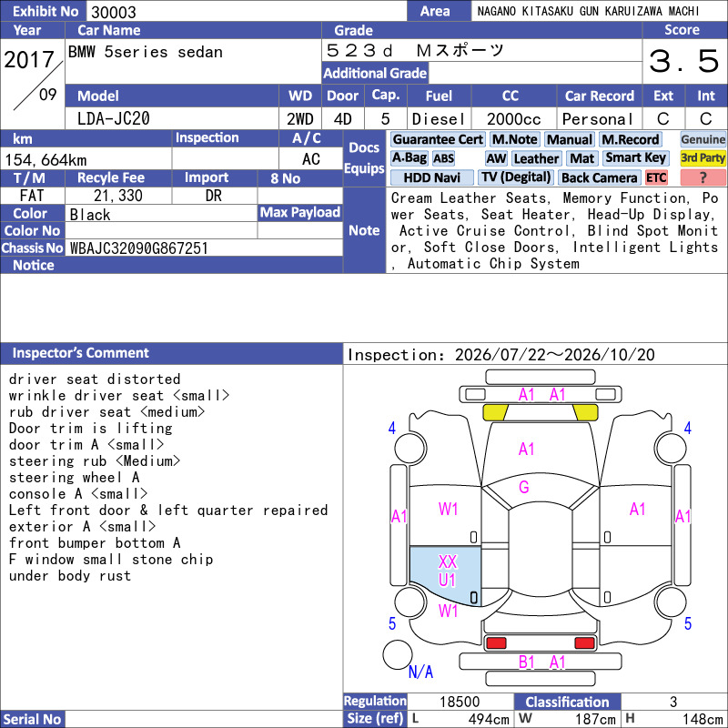Viewport: 728px width, 728px height.
Task: Click the M.Record document badge
Action: point(631,140)
